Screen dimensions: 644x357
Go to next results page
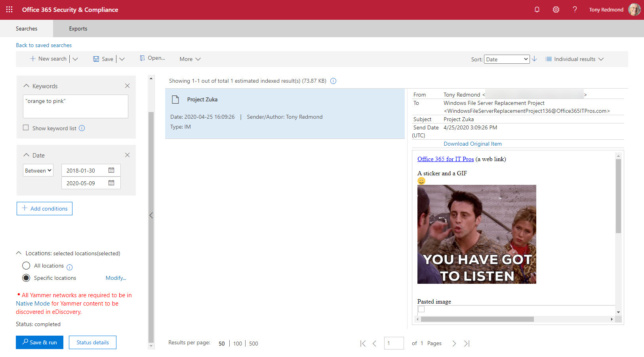point(454,344)
